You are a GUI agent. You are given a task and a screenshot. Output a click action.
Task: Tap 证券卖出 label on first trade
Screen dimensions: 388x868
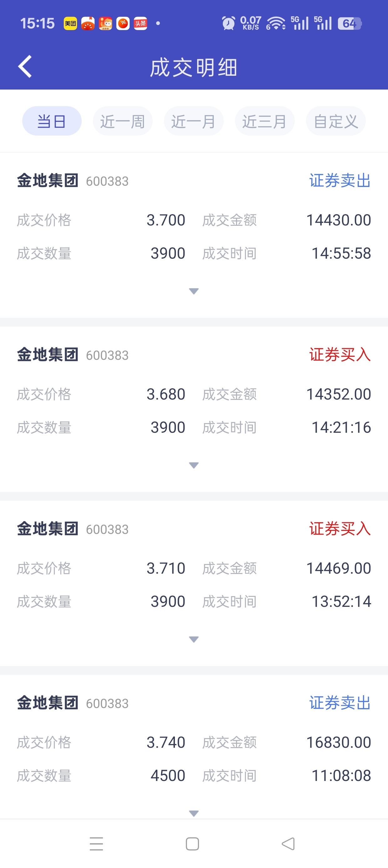click(x=339, y=181)
